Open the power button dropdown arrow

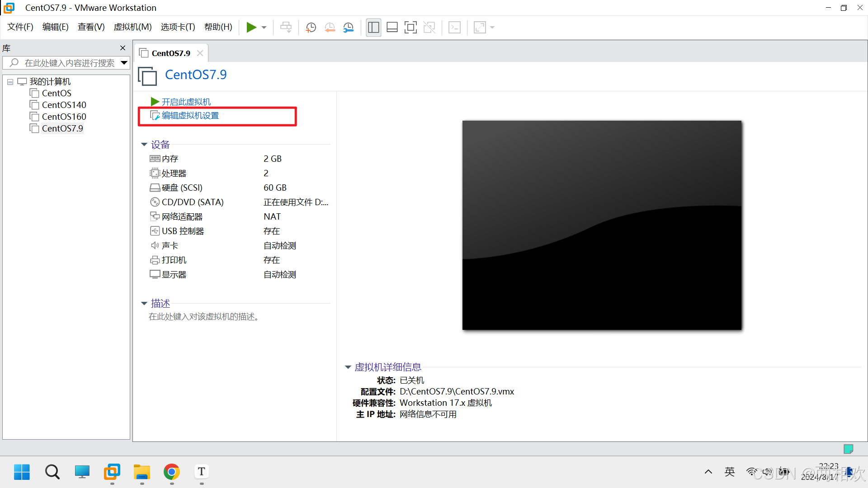264,28
